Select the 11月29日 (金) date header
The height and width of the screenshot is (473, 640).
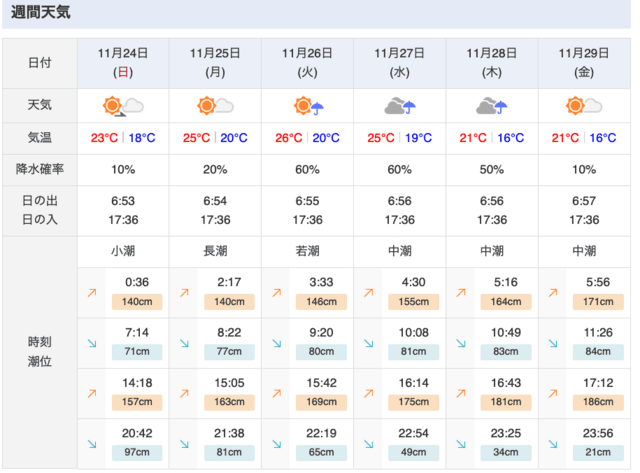[584, 62]
